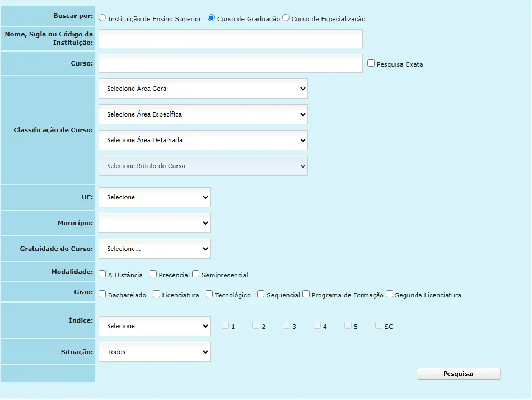Tick the Licenciatura degree checkbox
Viewport: 532px width, 400px height.
coord(156,294)
